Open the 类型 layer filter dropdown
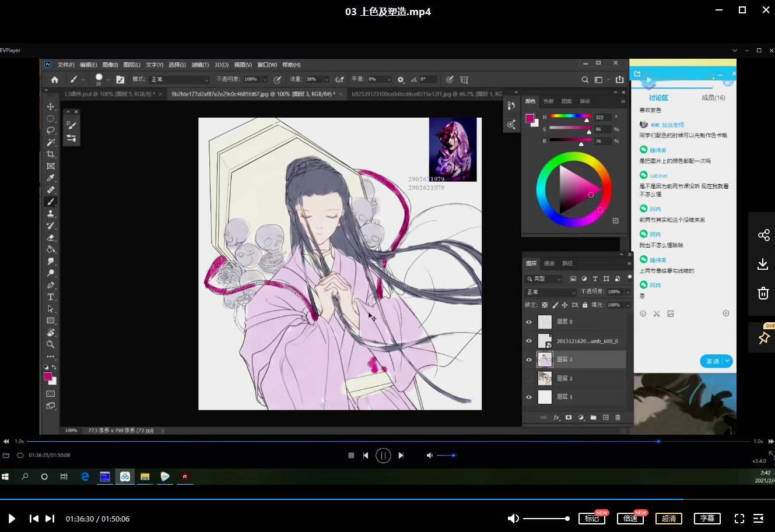This screenshot has height=532, width=775. pyautogui.click(x=543, y=279)
